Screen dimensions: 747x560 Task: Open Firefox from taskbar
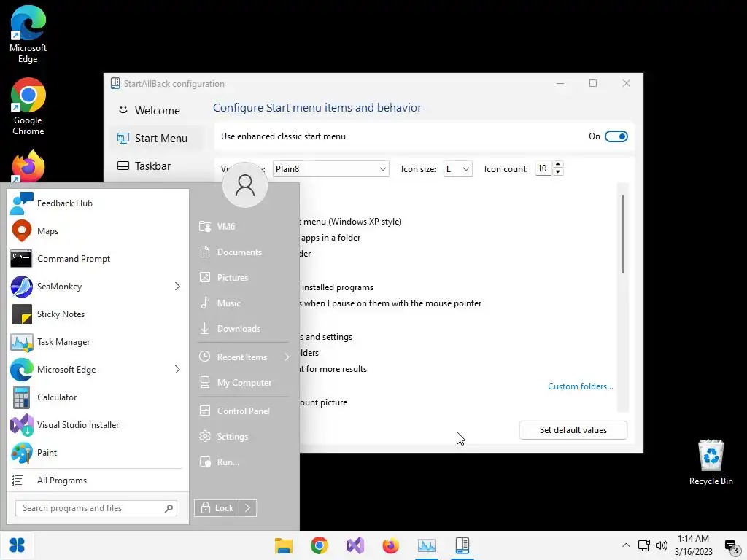tap(391, 545)
